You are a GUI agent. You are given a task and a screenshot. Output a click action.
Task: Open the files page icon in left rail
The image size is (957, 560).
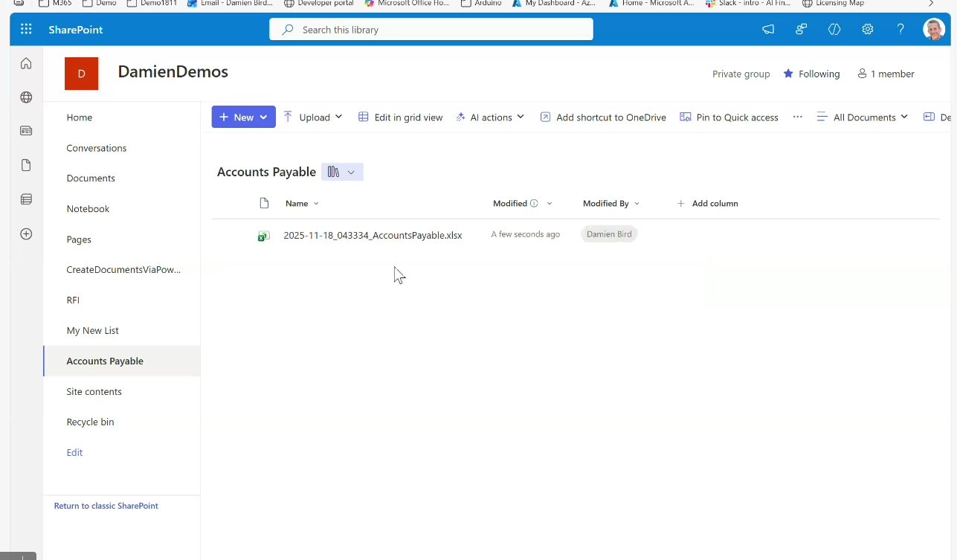coord(26,165)
